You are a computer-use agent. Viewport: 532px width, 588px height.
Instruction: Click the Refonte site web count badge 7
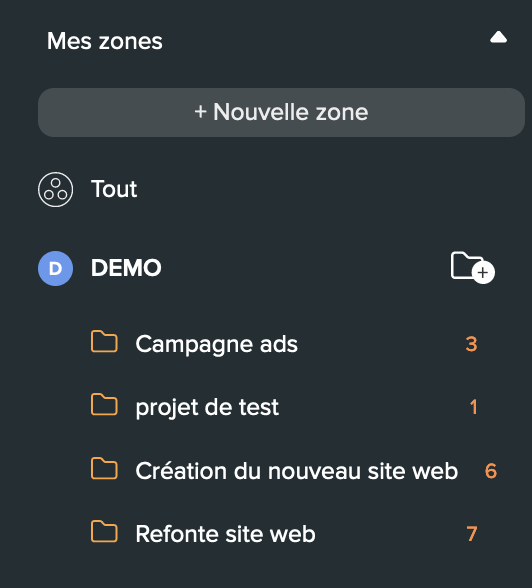[472, 534]
